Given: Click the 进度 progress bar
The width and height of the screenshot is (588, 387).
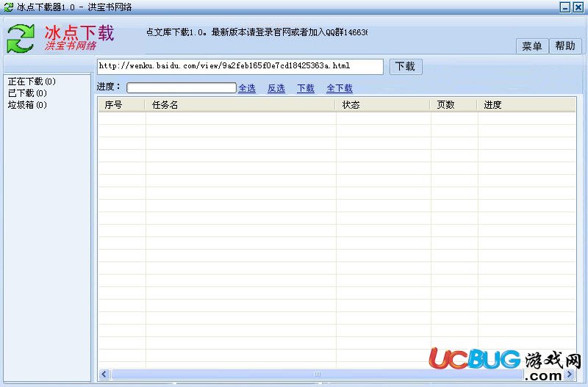Looking at the screenshot, I should pyautogui.click(x=182, y=88).
